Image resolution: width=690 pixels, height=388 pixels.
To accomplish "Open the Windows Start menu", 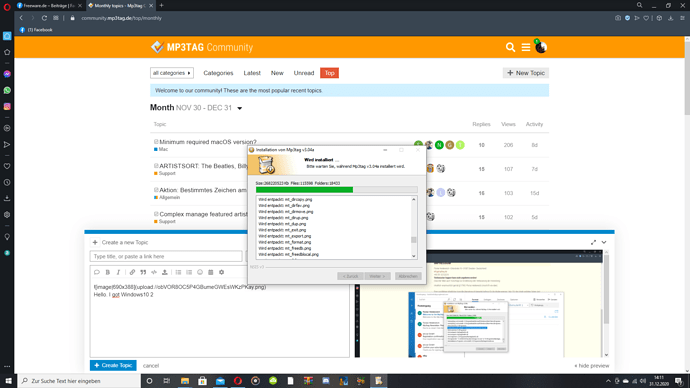I will [8, 381].
